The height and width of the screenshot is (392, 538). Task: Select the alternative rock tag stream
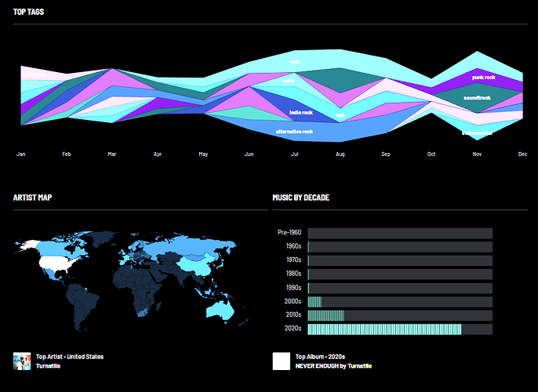294,132
